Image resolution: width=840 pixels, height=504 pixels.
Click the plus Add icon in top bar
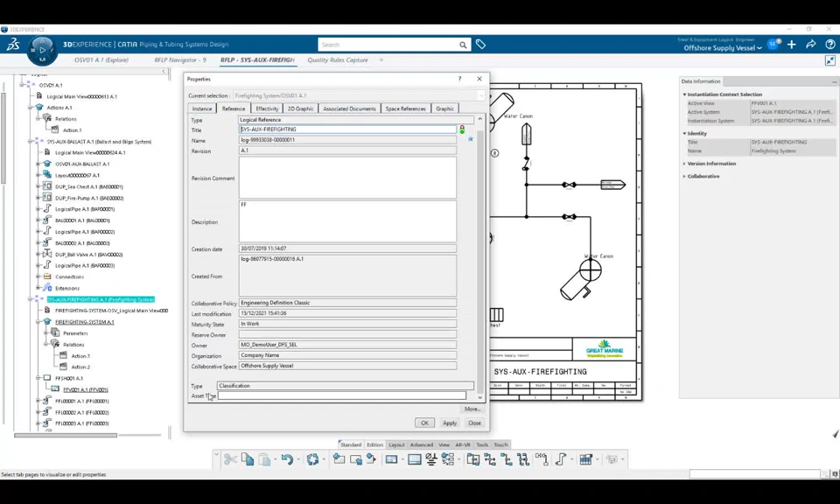click(792, 45)
